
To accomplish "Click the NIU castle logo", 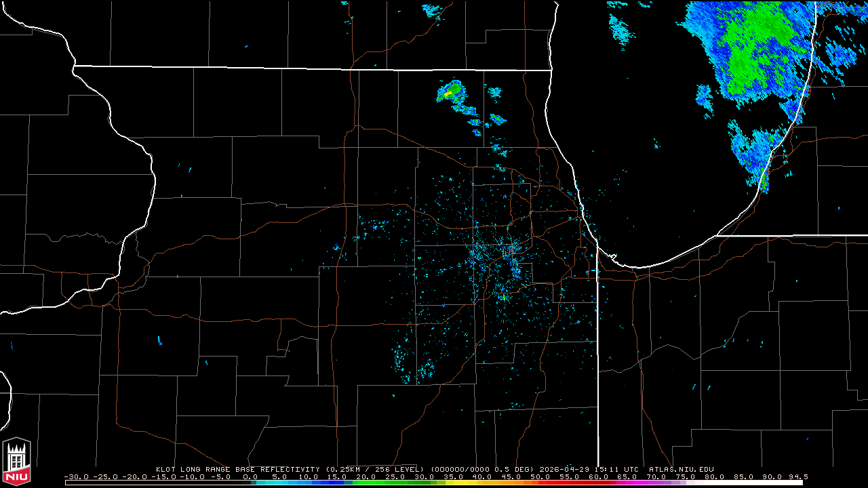I will point(16,461).
